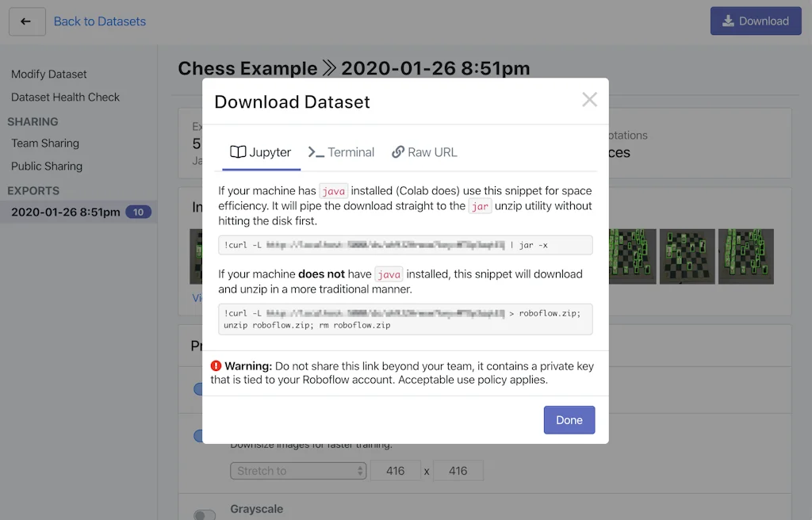Click the back arrow icon near Back to Datasets
The width and height of the screenshot is (812, 520).
tap(27, 21)
